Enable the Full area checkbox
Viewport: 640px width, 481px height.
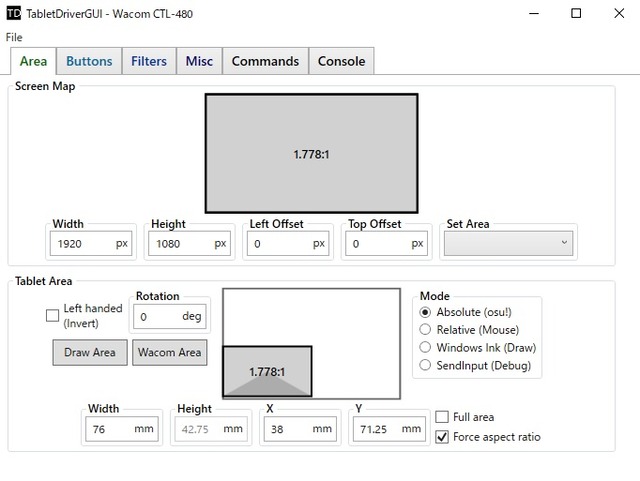click(442, 417)
